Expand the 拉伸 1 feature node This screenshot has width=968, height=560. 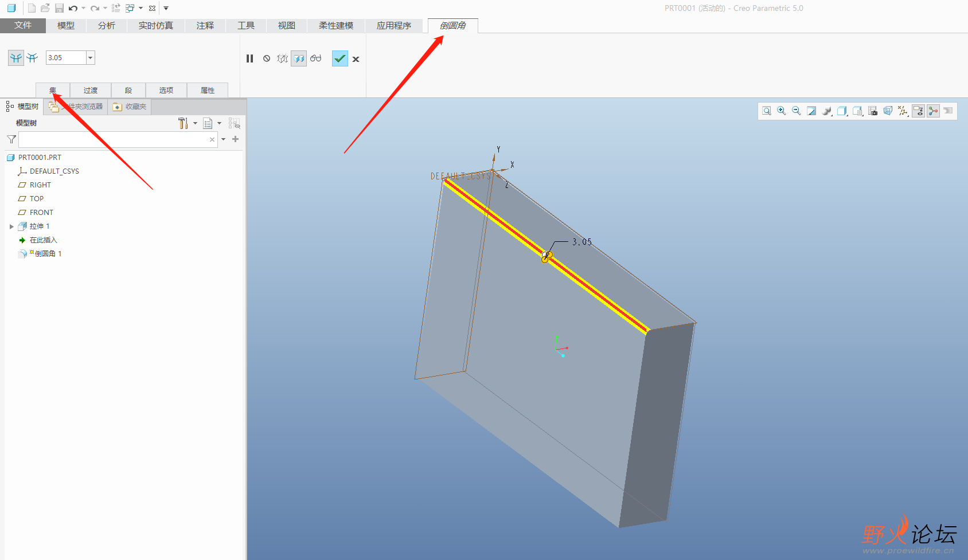point(11,226)
